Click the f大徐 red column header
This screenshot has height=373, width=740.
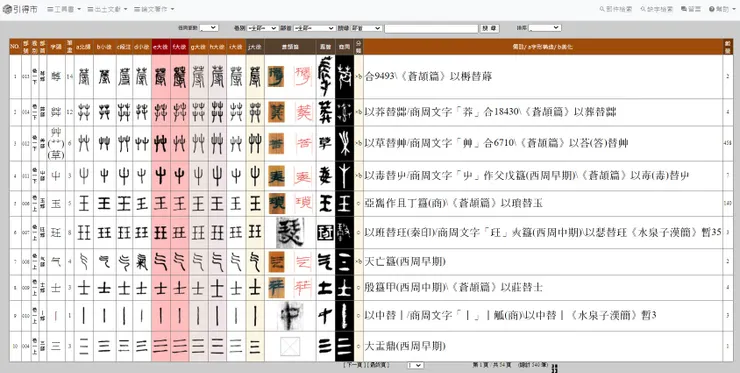coord(180,47)
